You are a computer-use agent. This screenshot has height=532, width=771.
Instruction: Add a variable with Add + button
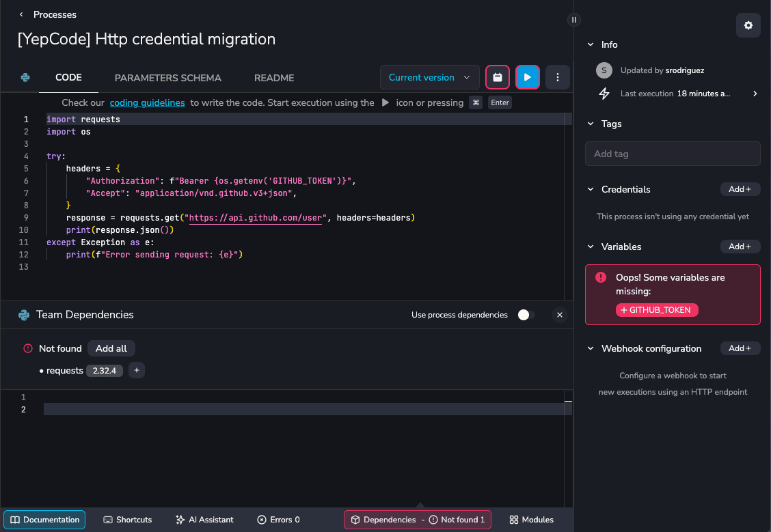[740, 247]
